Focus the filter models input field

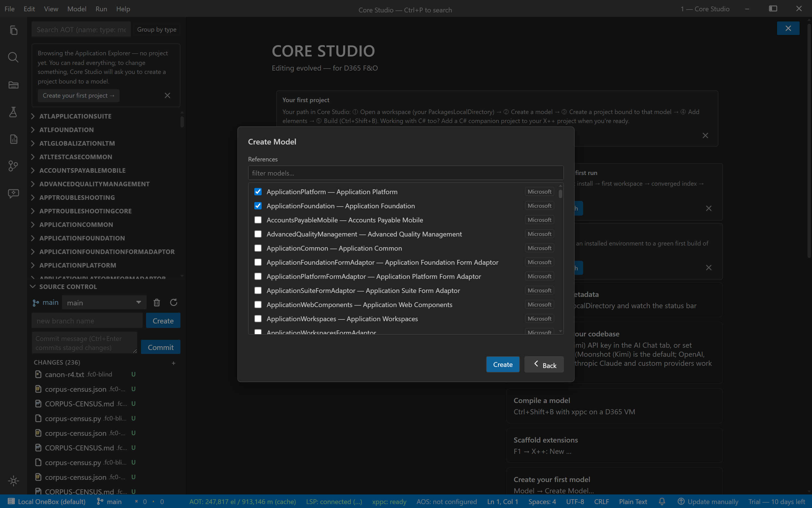406,173
